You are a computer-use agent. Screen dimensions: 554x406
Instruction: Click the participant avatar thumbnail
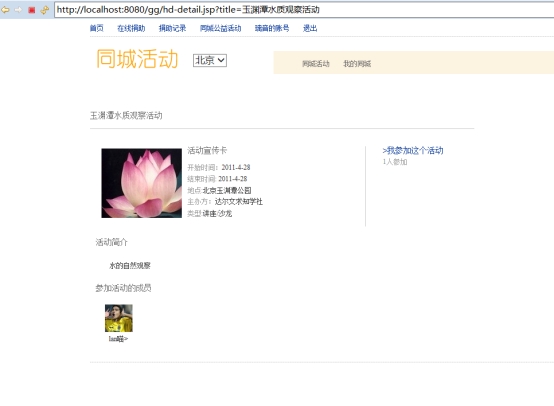coord(119,318)
